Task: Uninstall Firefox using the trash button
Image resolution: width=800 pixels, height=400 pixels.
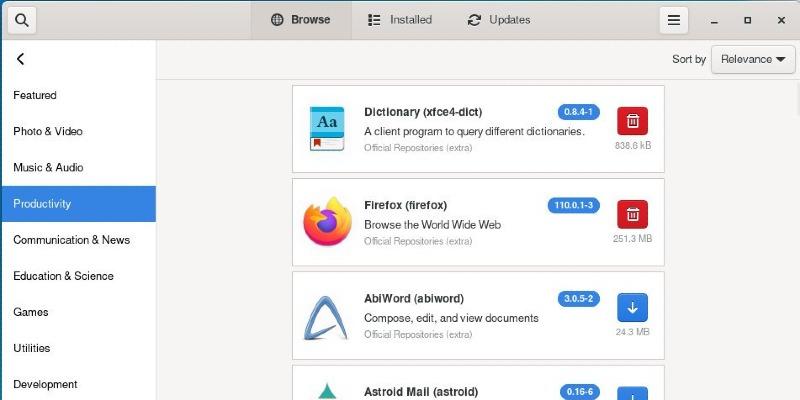Action: [x=633, y=214]
